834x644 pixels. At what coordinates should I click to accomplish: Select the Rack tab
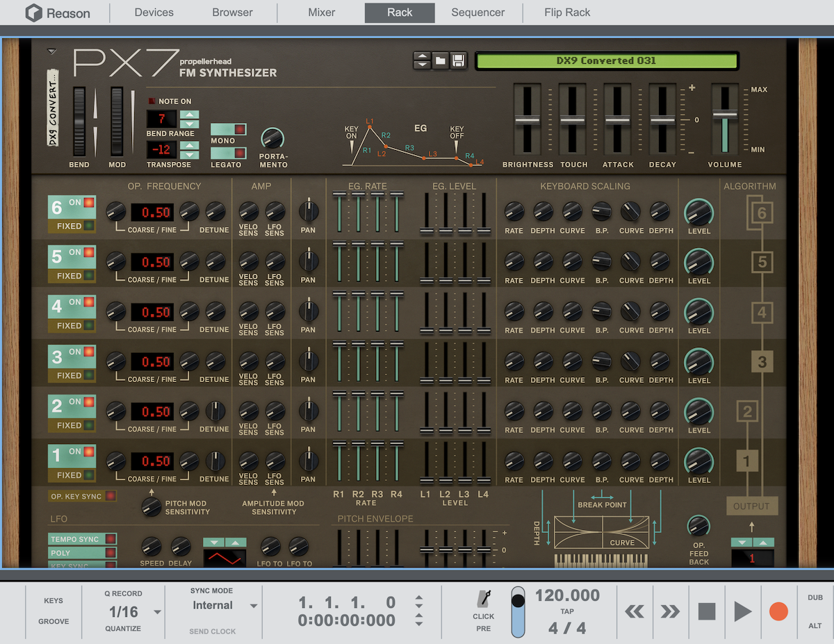(x=400, y=13)
